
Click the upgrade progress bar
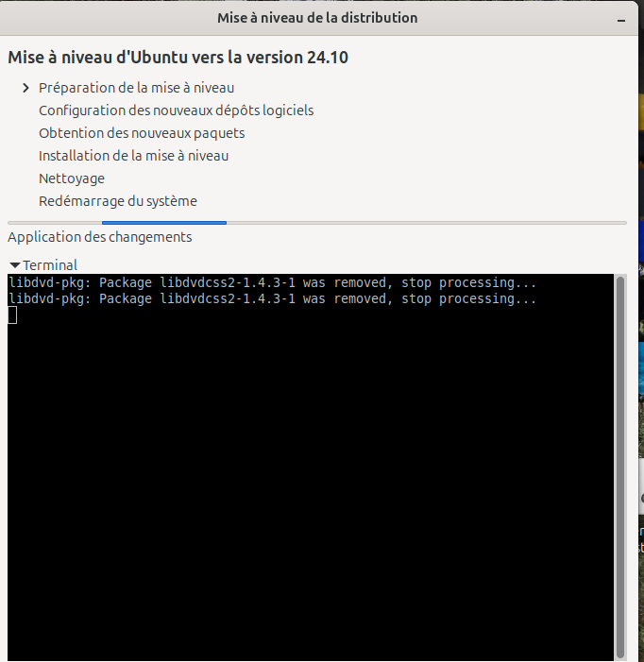[317, 223]
